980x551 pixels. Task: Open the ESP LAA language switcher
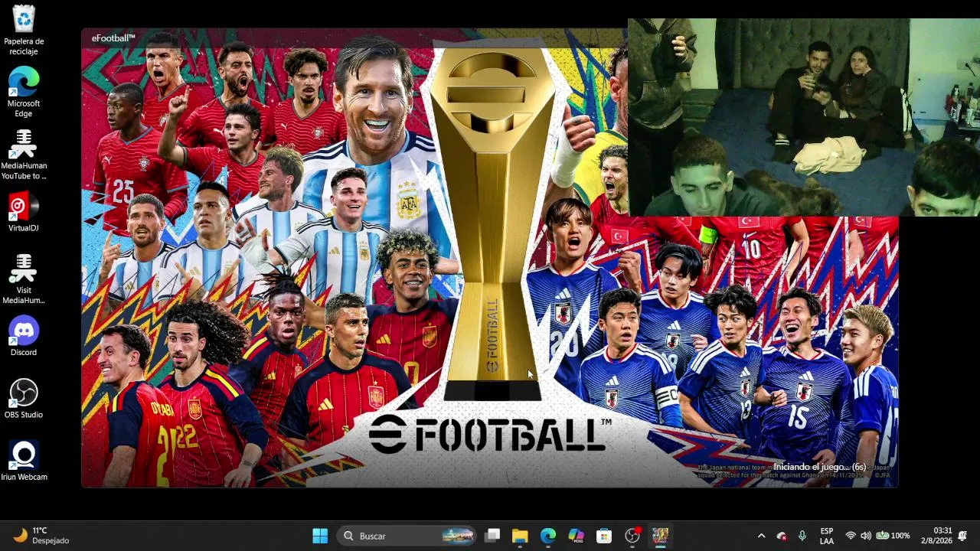tap(827, 536)
